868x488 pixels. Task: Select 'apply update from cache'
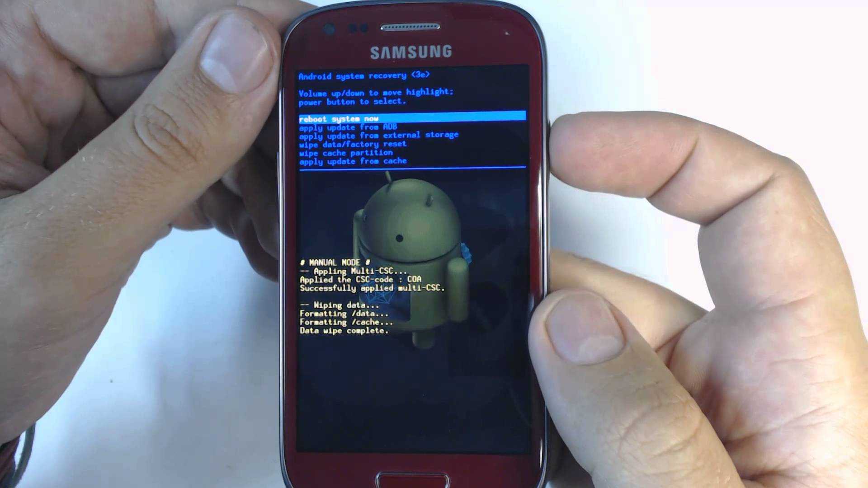click(x=352, y=161)
